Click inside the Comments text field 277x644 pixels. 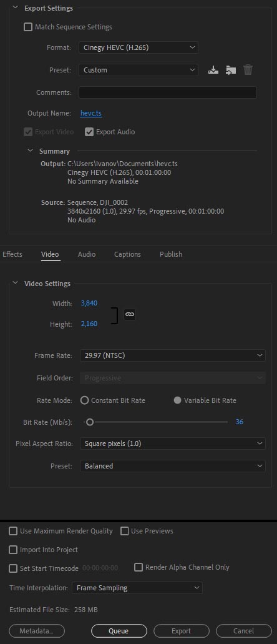(x=168, y=92)
